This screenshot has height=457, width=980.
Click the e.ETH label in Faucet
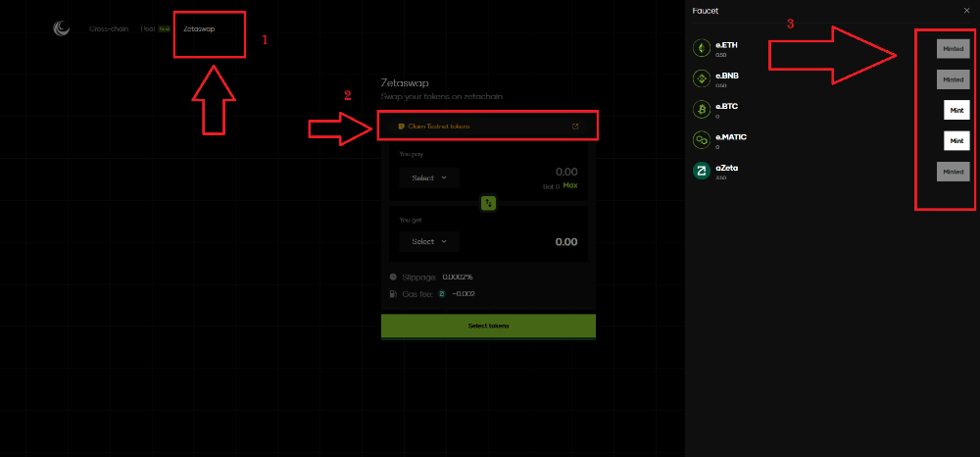(726, 45)
